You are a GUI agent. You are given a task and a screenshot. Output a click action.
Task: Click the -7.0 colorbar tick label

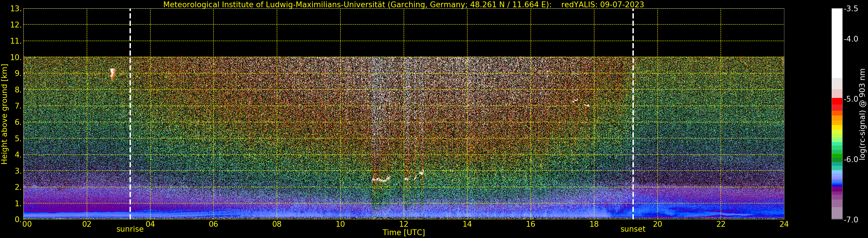pos(851,220)
